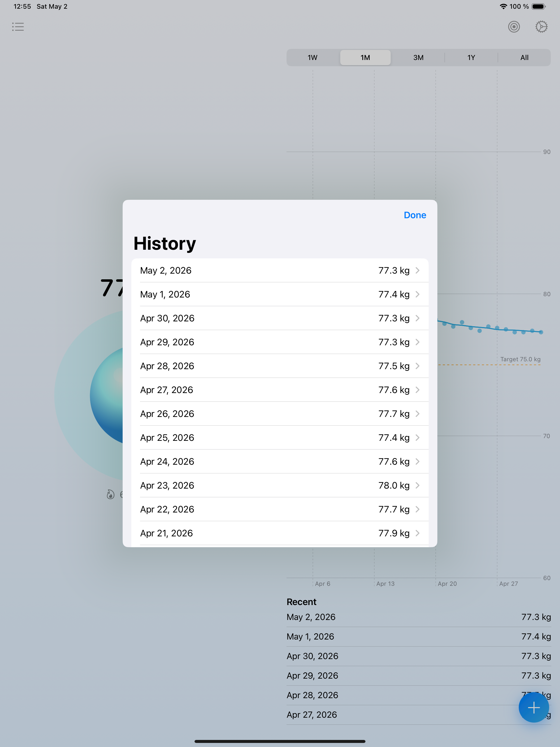Image resolution: width=560 pixels, height=747 pixels.
Task: Select Apr 29, 2026 in Recent list
Action: [x=419, y=675]
